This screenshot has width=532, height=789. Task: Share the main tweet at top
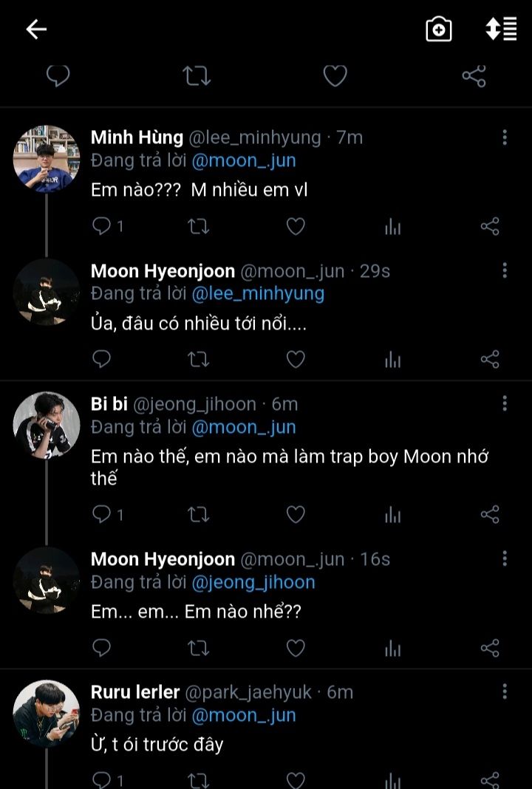474,75
